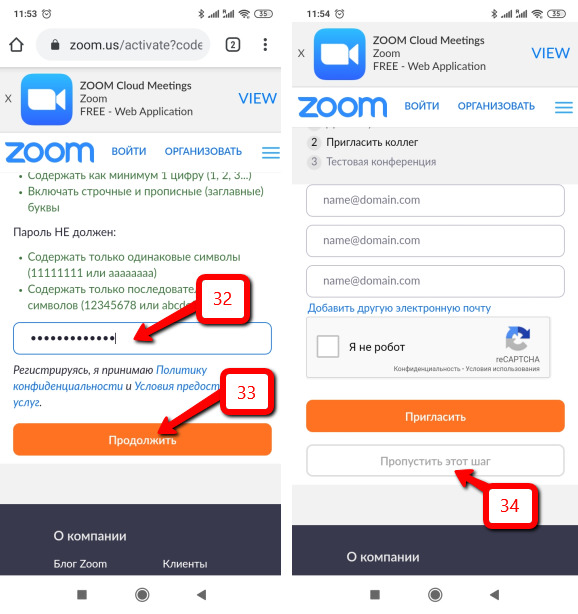Tick the 'Я не робот' reCAPTCHA checkbox
Screen dimensions: 578x614
(328, 347)
